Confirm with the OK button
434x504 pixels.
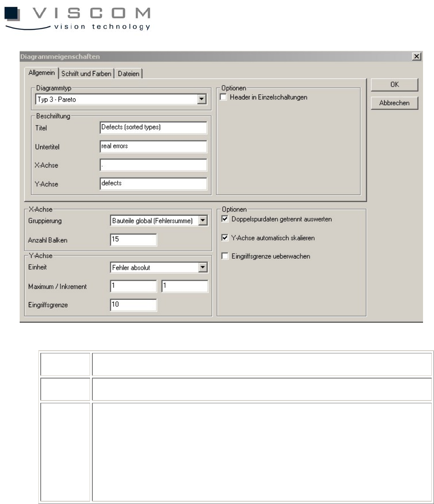point(395,85)
